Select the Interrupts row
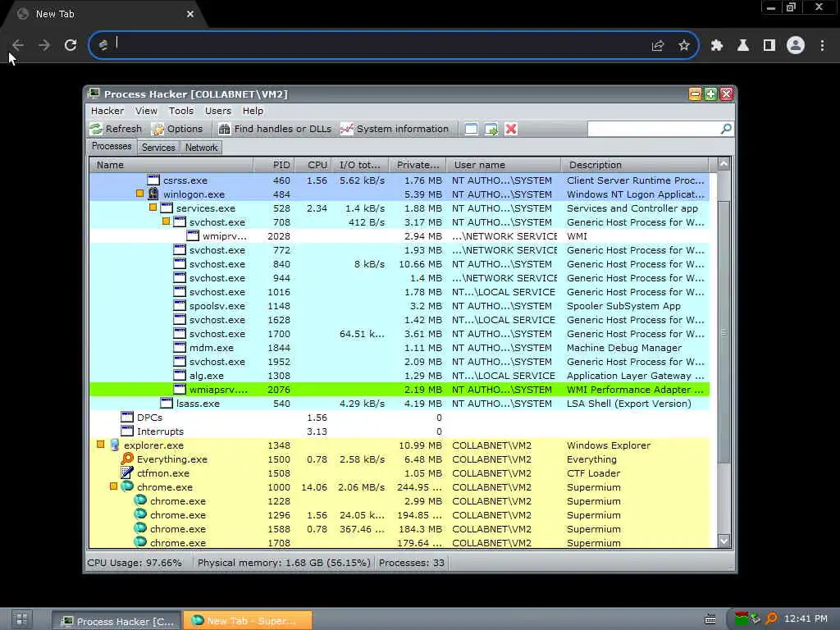This screenshot has width=840, height=630. point(399,431)
